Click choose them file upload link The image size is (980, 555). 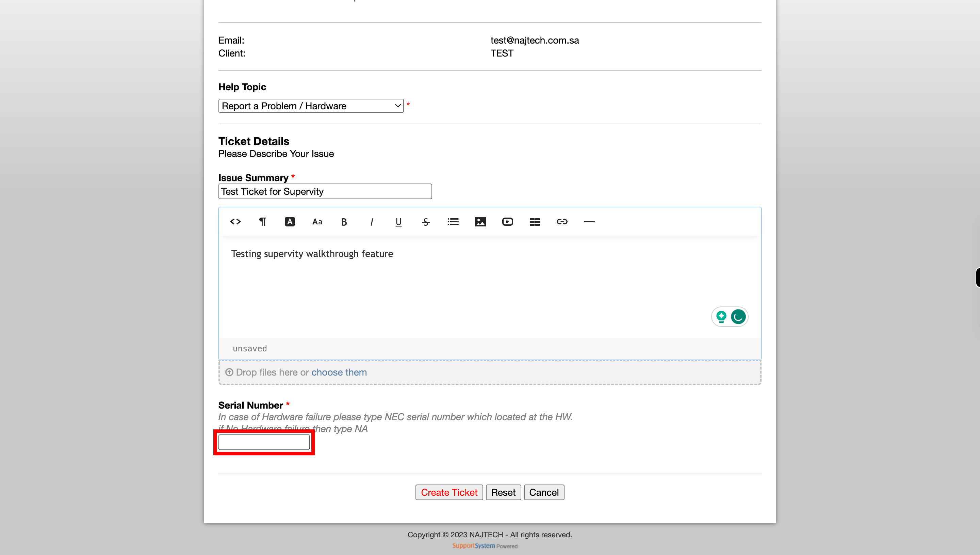click(339, 372)
